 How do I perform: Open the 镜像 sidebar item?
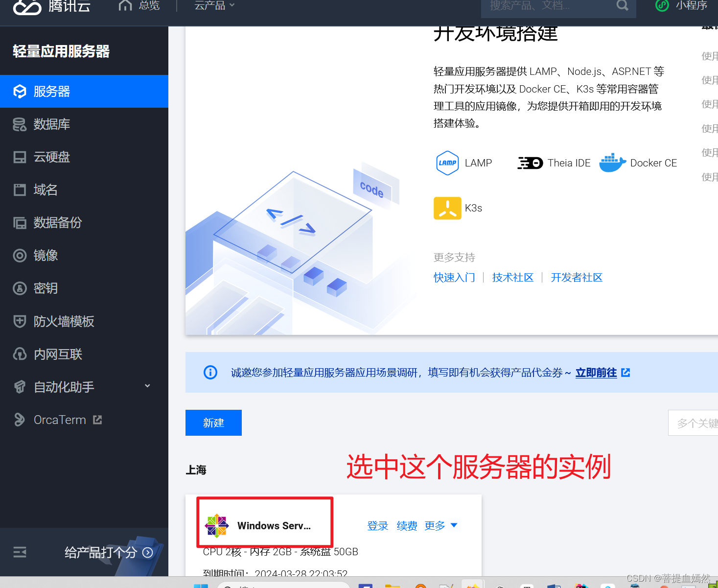pyautogui.click(x=84, y=256)
